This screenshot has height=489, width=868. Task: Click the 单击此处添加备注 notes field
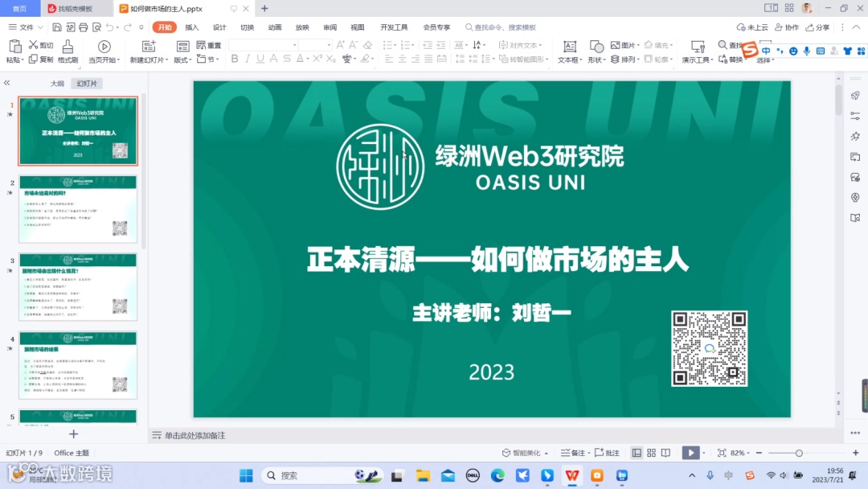click(x=194, y=435)
